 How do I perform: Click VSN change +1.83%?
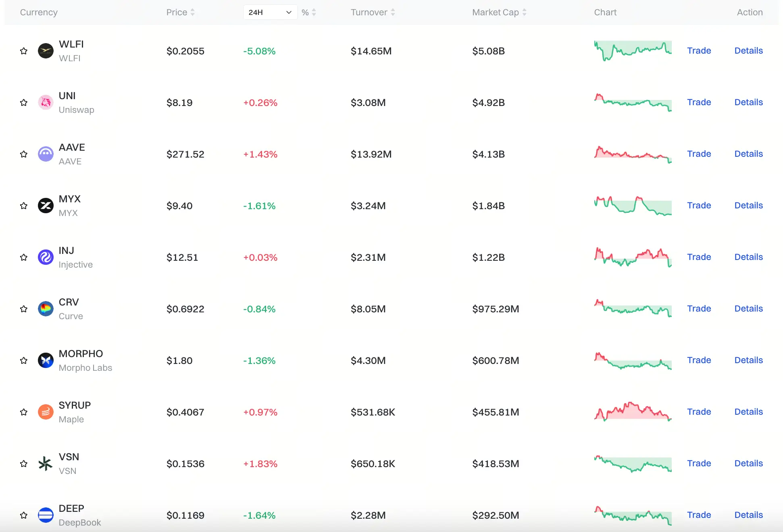tap(260, 464)
